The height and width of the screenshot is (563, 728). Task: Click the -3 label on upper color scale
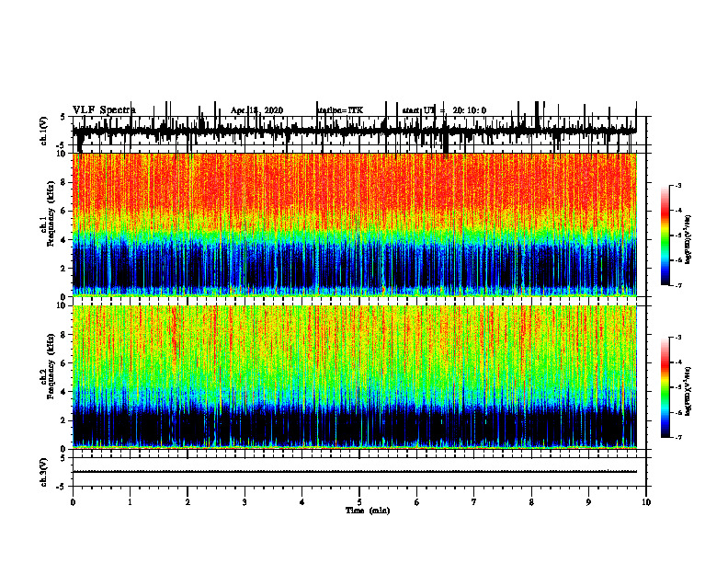coord(678,186)
